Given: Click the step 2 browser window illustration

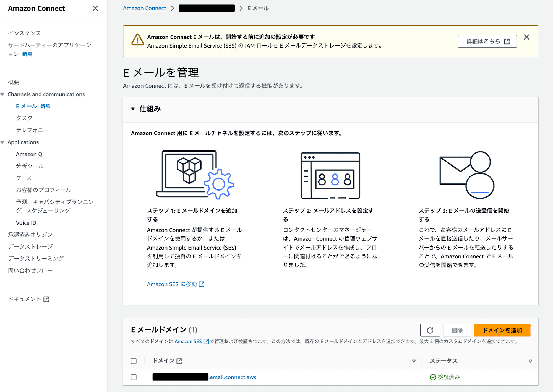Looking at the screenshot, I should tap(330, 175).
